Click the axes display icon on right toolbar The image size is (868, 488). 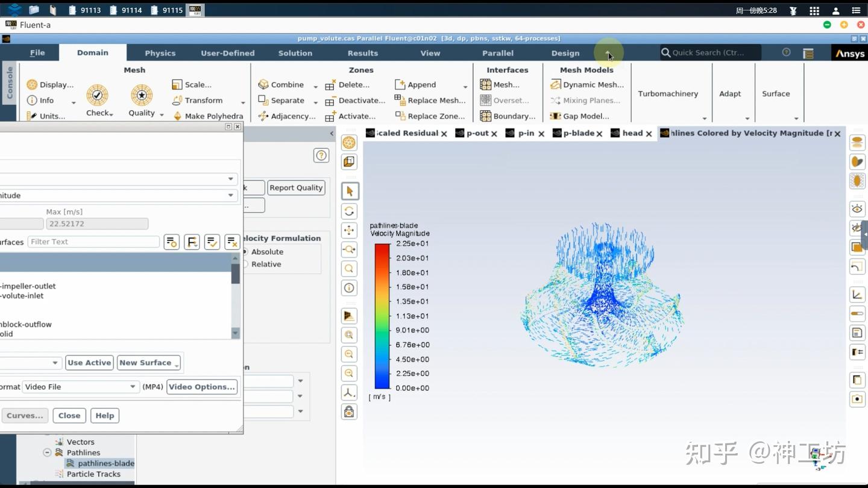(857, 295)
